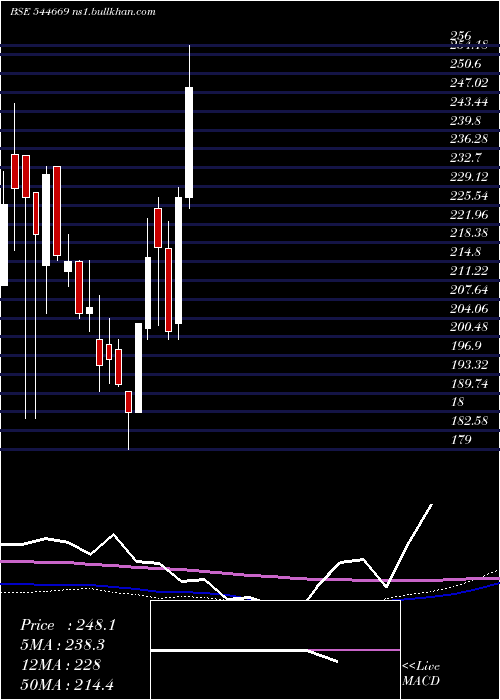Click the 50MA : 214.4 value
500x700 pixels.
67,684
